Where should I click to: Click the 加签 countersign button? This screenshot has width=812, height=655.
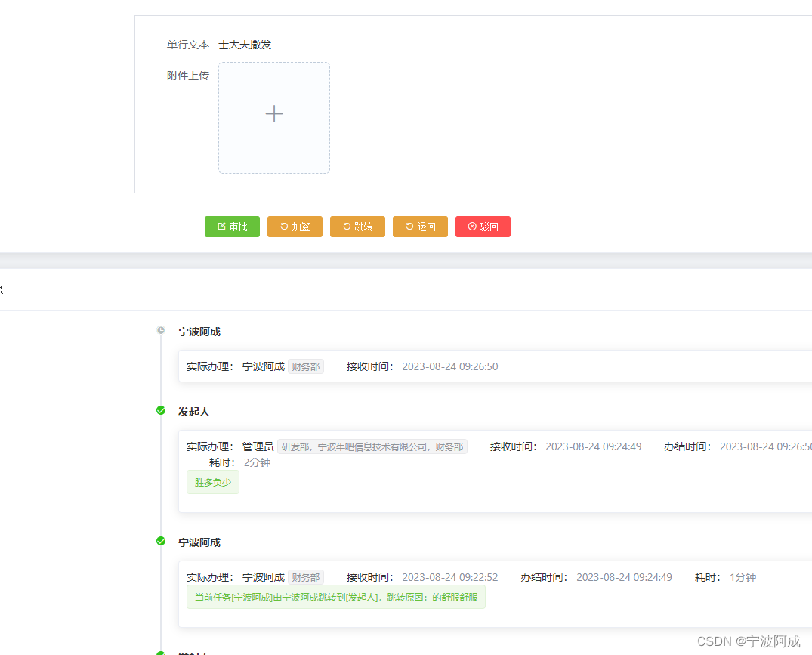pyautogui.click(x=295, y=226)
